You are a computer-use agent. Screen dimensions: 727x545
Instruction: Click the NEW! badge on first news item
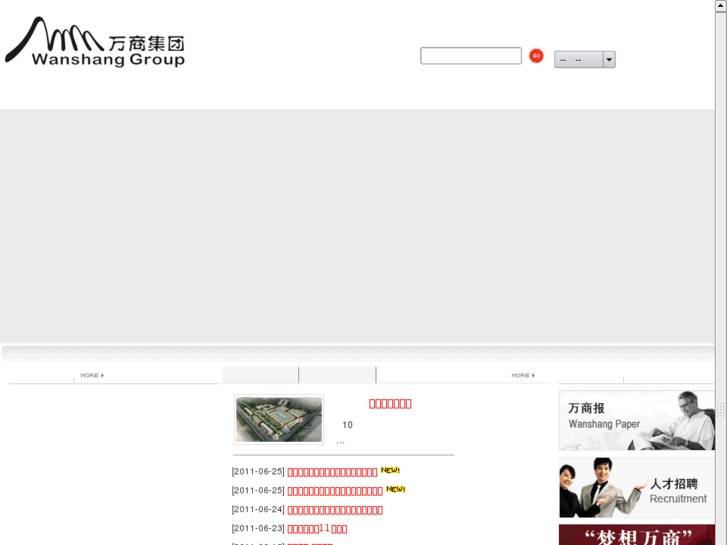[390, 470]
